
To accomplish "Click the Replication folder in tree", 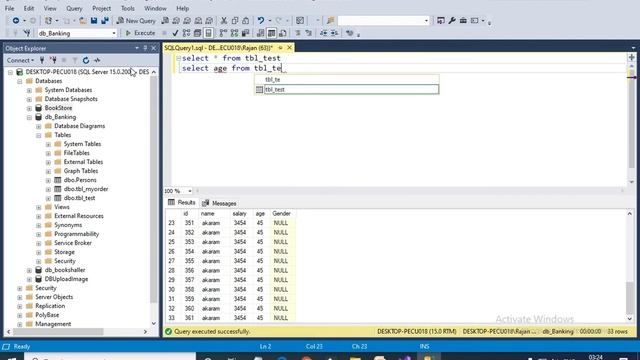I will coord(50,306).
